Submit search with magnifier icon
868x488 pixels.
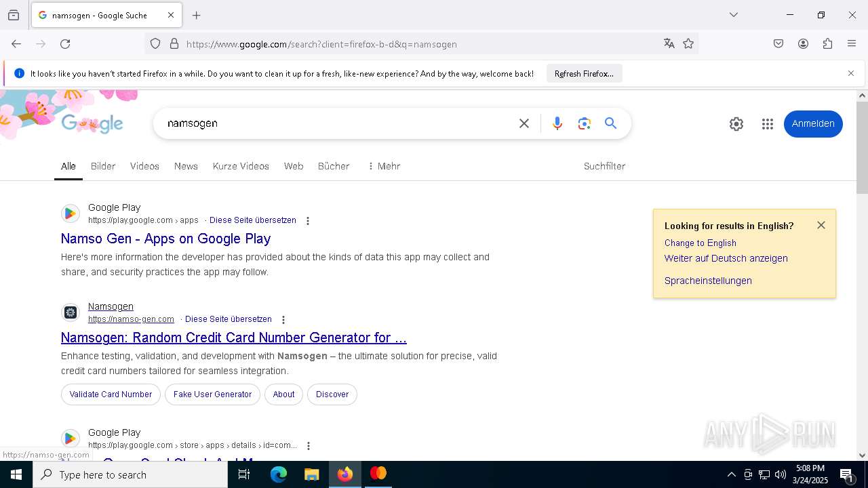point(611,123)
